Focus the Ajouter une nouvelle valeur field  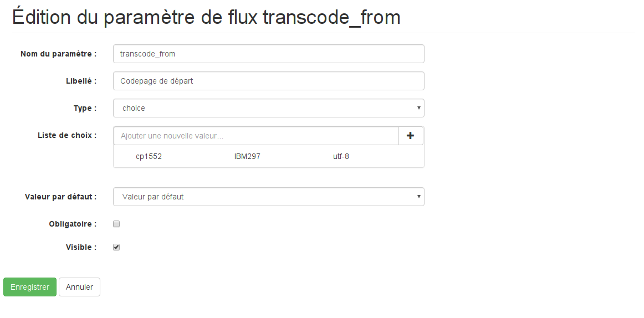(x=256, y=136)
